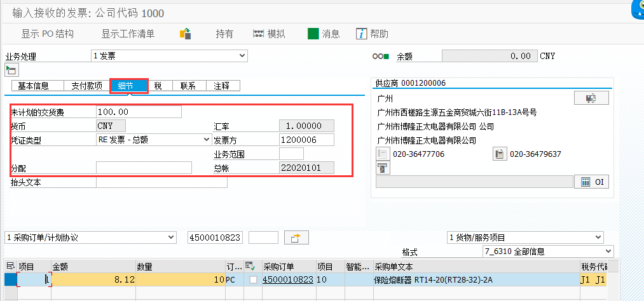Click the 采购订单 column header
The height and width of the screenshot is (301, 644).
[288, 267]
